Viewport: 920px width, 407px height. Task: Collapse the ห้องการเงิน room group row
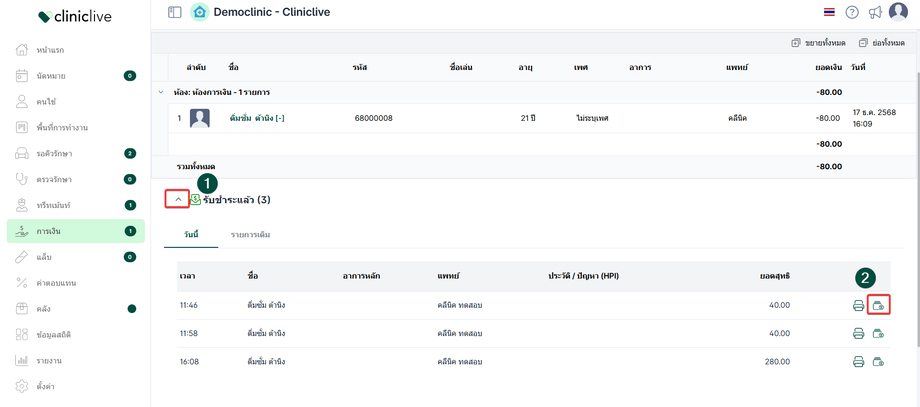(162, 92)
